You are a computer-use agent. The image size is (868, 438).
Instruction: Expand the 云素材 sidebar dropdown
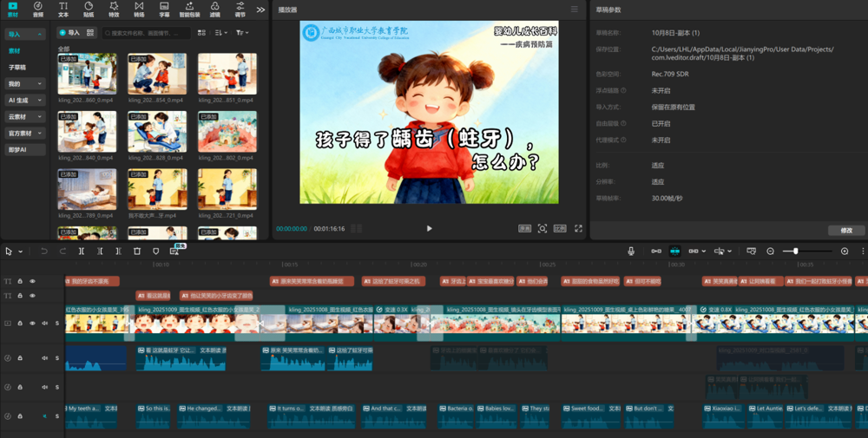pos(25,117)
